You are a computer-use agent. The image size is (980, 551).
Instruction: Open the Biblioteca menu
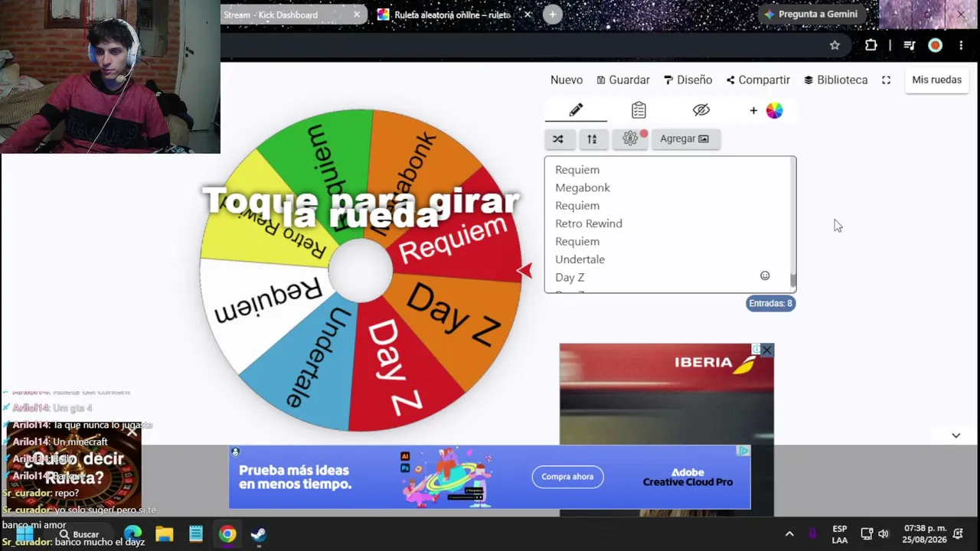(x=835, y=80)
